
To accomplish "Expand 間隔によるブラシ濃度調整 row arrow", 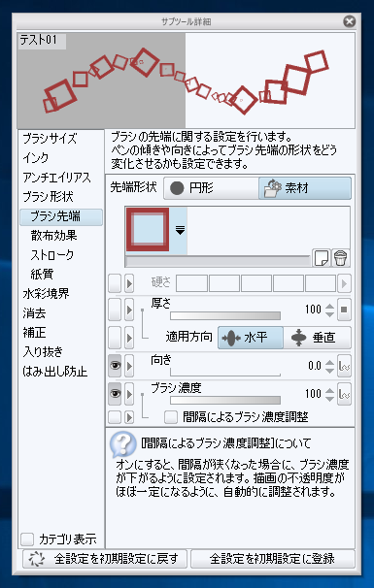I will [129, 417].
